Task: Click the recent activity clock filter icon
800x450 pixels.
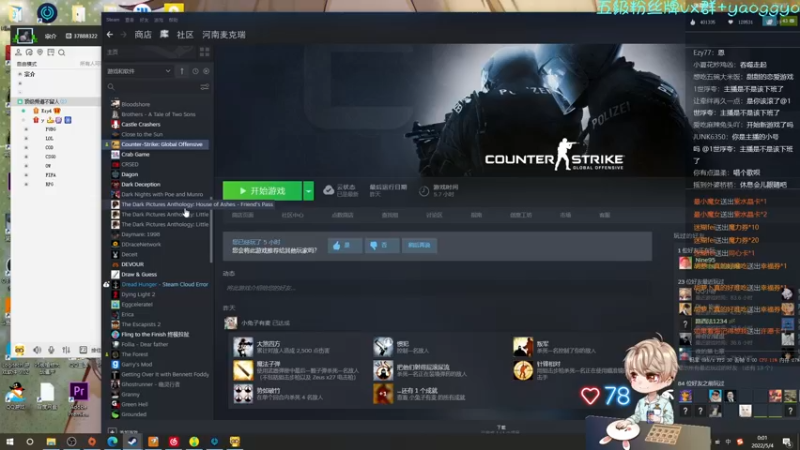Action: click(195, 71)
